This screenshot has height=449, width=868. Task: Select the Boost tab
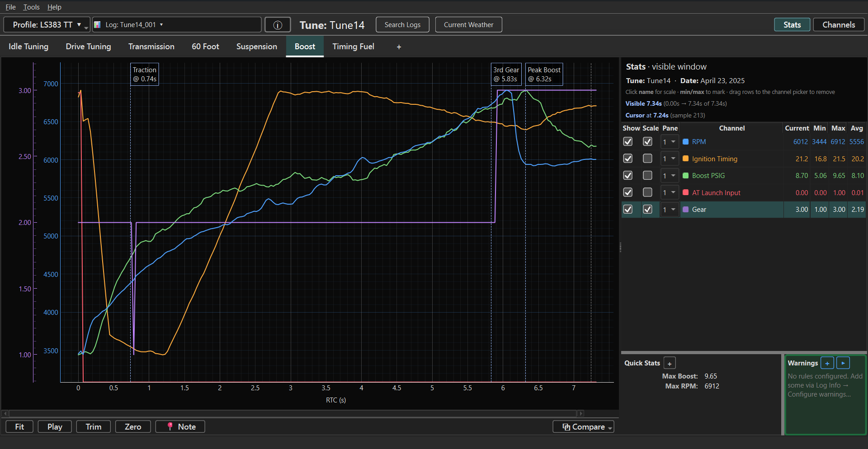point(305,47)
